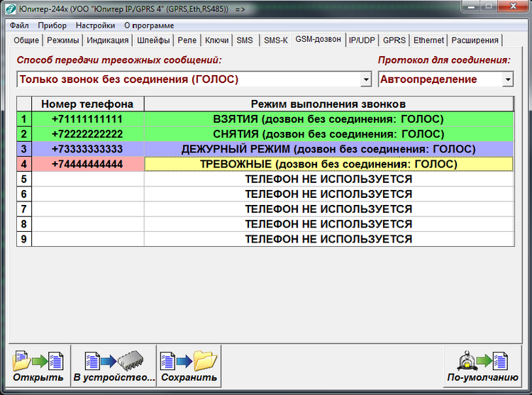Expand alarm message transfer method dropdown
532x395 pixels.
point(366,79)
